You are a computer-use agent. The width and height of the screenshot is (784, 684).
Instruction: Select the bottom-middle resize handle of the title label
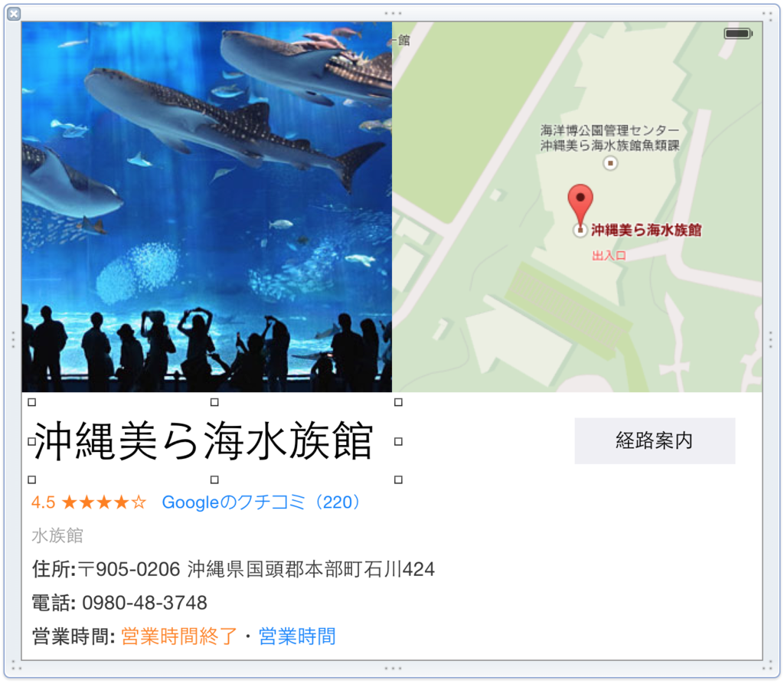point(214,479)
